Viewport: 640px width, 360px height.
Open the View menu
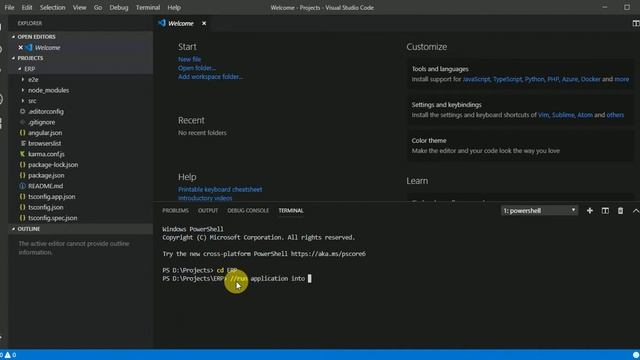(x=79, y=7)
